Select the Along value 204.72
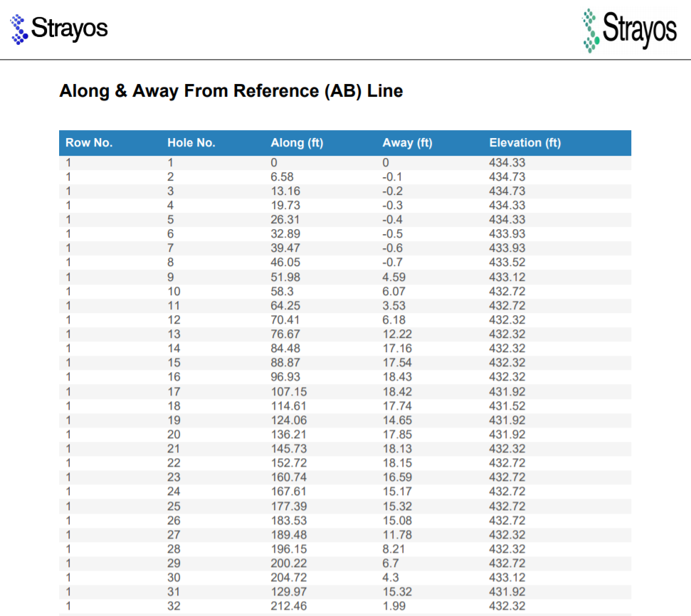The height and width of the screenshot is (616, 691). 289,578
